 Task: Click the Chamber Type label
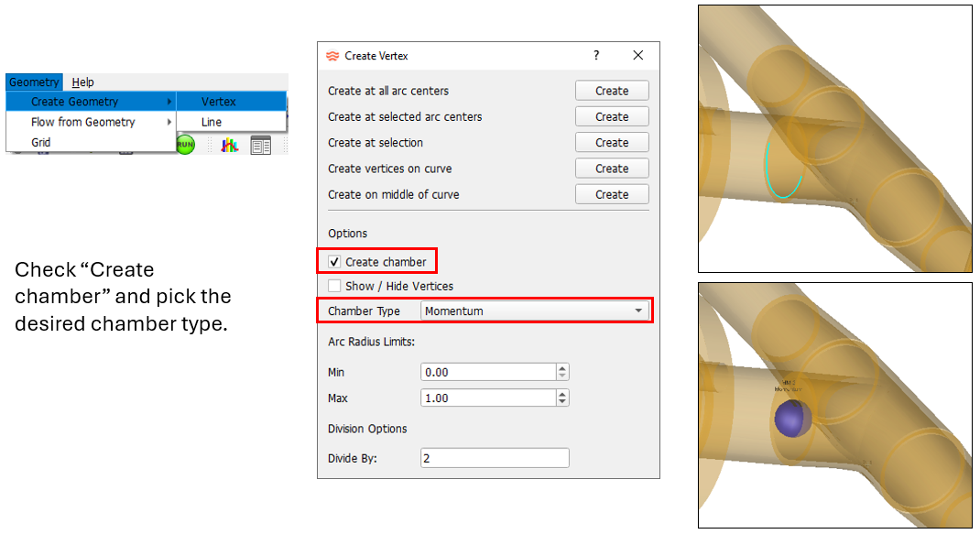pyautogui.click(x=364, y=311)
